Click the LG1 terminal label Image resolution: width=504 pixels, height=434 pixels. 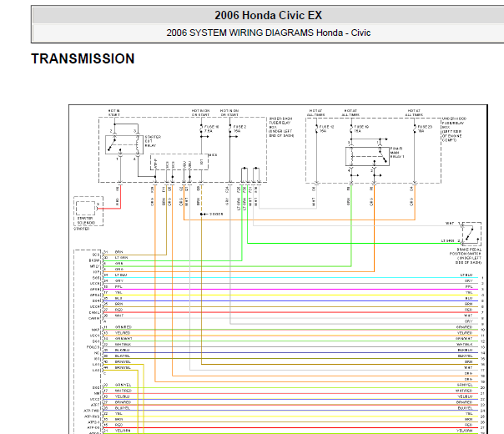pos(96,365)
